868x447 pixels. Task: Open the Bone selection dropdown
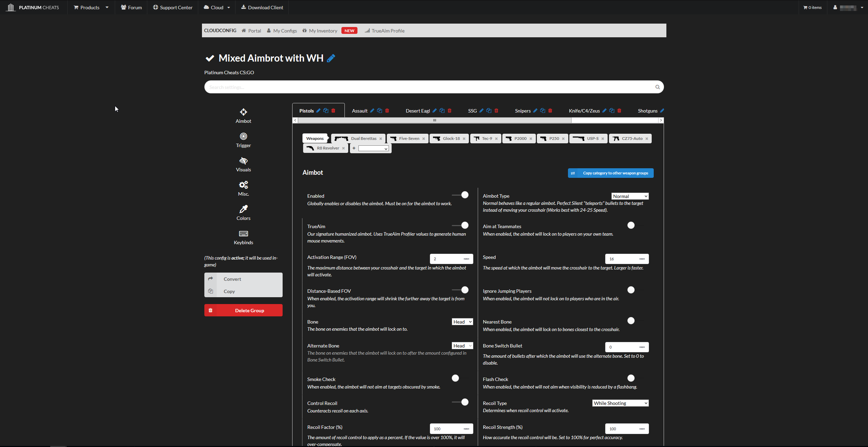(462, 321)
